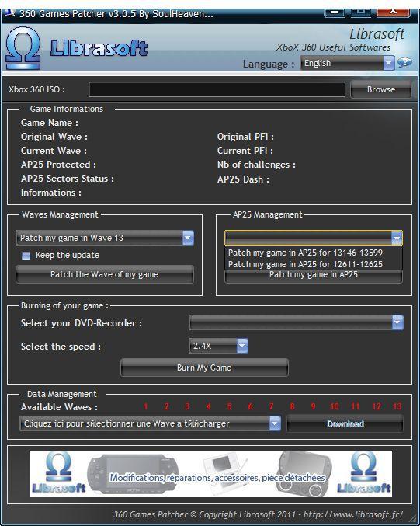Click available wave number 1
The height and width of the screenshot is (526, 420).
pyautogui.click(x=145, y=406)
